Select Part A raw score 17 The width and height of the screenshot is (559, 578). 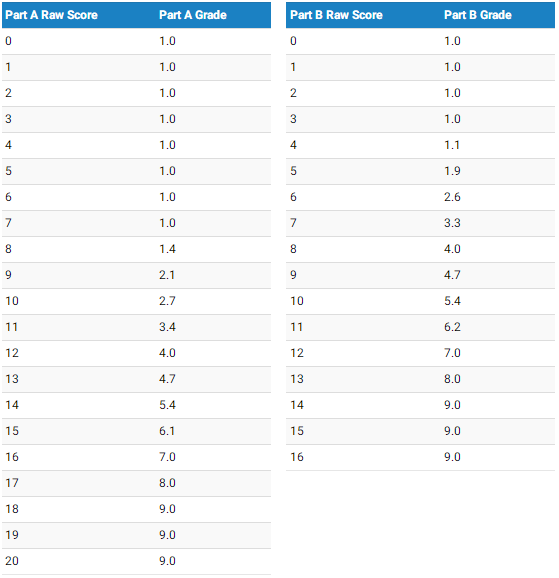click(x=12, y=483)
